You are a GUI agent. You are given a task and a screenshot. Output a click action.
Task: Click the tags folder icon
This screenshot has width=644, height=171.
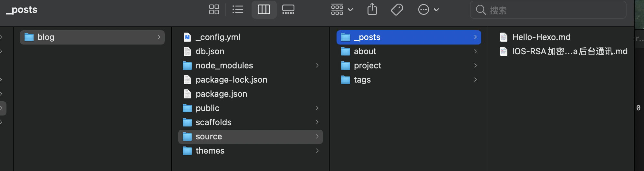coord(346,80)
